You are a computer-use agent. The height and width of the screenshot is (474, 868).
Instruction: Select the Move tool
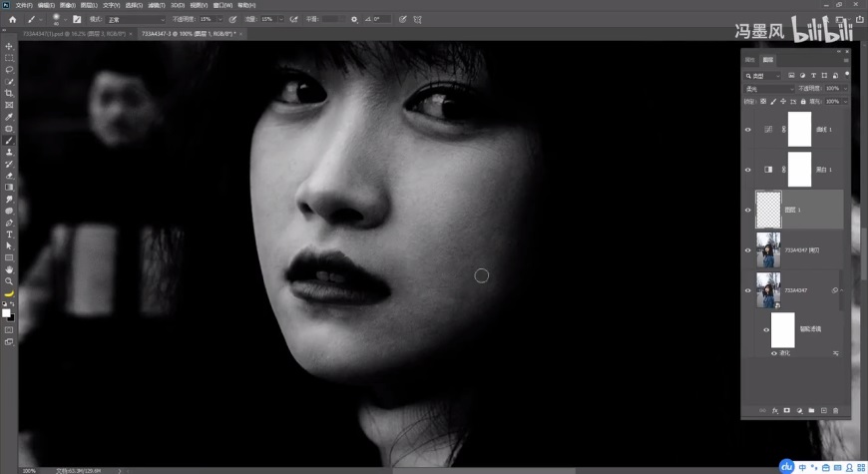(x=9, y=47)
